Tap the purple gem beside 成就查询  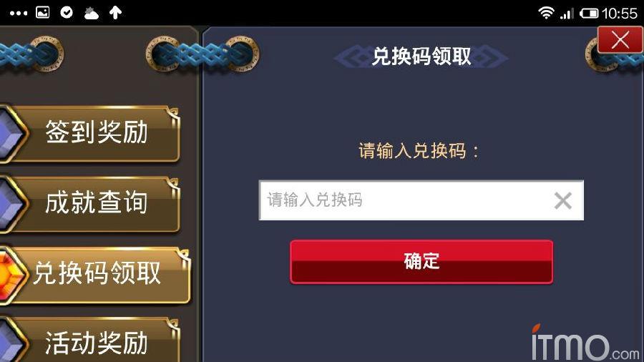(10, 204)
